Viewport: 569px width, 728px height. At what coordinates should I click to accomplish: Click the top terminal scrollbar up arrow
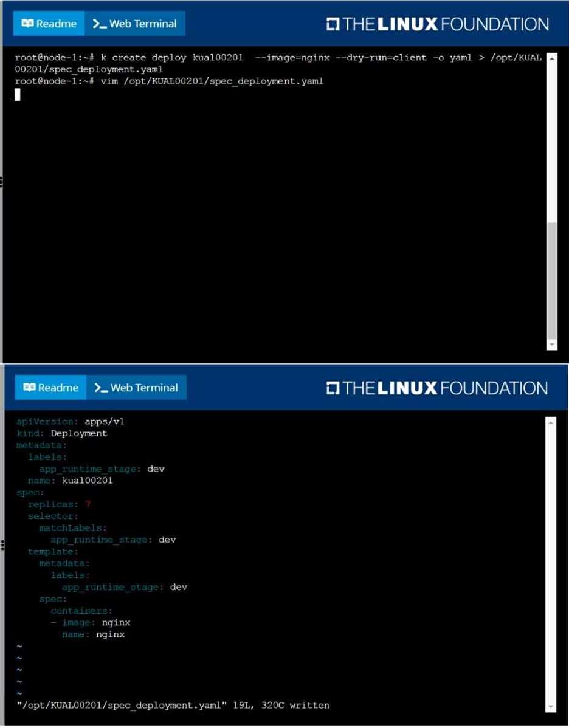[x=552, y=59]
